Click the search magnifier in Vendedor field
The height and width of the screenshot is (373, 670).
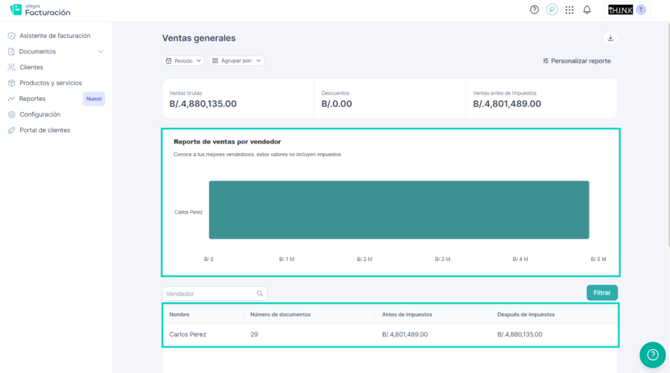[x=260, y=294]
